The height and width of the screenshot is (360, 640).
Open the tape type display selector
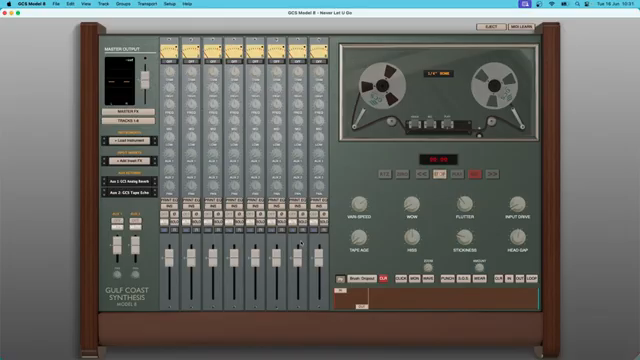[x=438, y=73]
